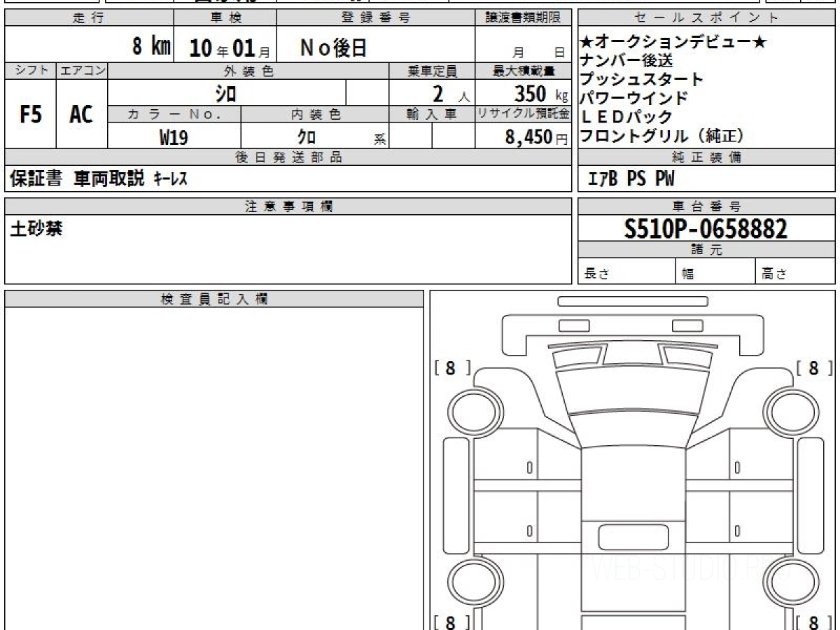Click the lower-right [8] tire mark on diagram
The width and height of the screenshot is (840, 630).
click(x=814, y=622)
